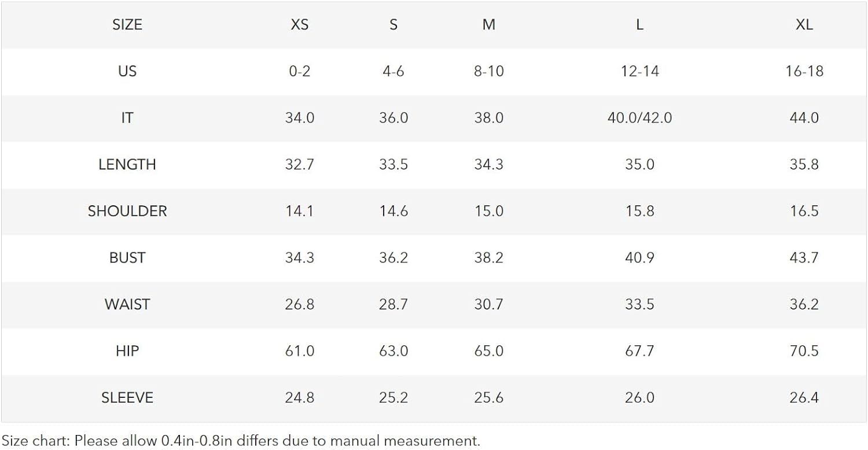Click the SIZE header cell
Image resolution: width=868 pixels, height=450 pixels.
pyautogui.click(x=127, y=24)
